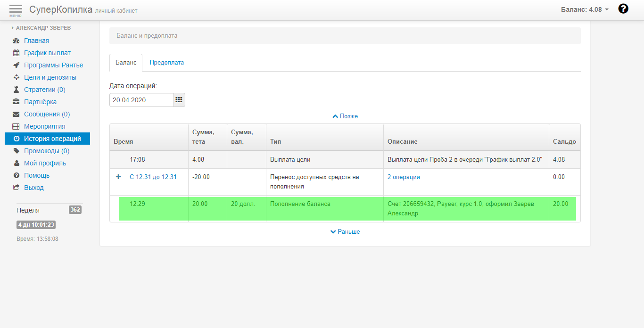Show earlier operations with Раньше
This screenshot has height=328, width=644.
click(345, 231)
